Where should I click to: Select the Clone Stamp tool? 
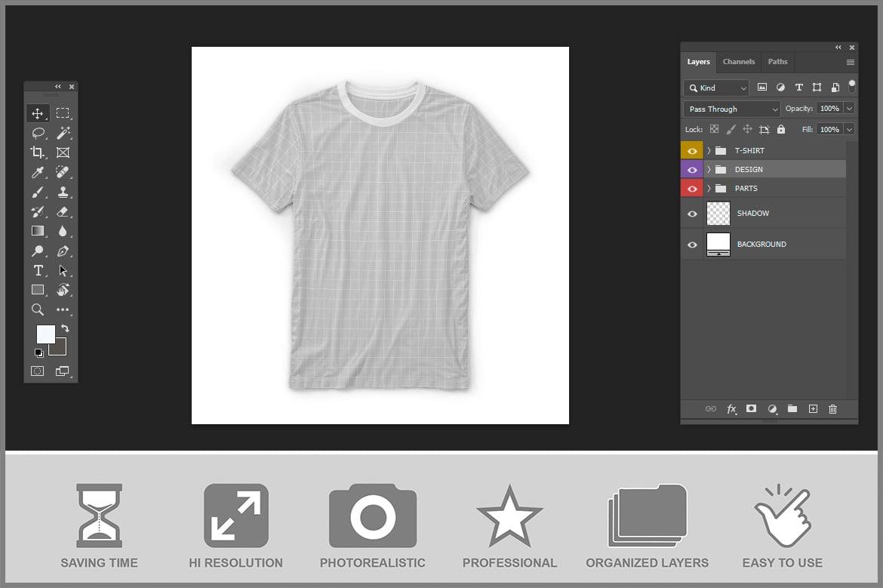(x=63, y=192)
